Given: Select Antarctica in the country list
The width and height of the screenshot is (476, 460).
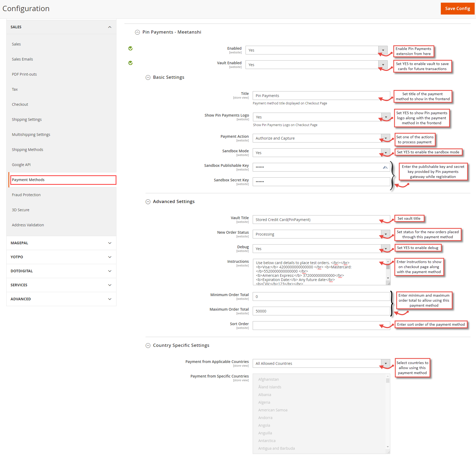Looking at the screenshot, I should [267, 441].
